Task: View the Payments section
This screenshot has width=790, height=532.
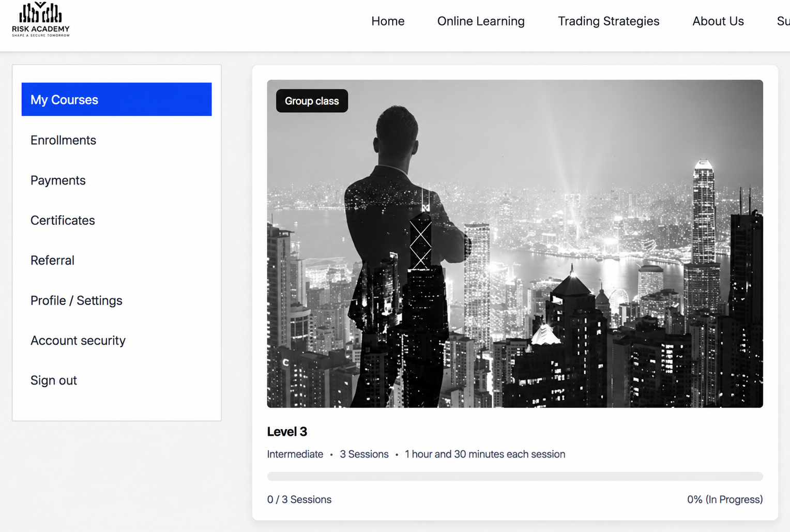Action: pos(58,180)
